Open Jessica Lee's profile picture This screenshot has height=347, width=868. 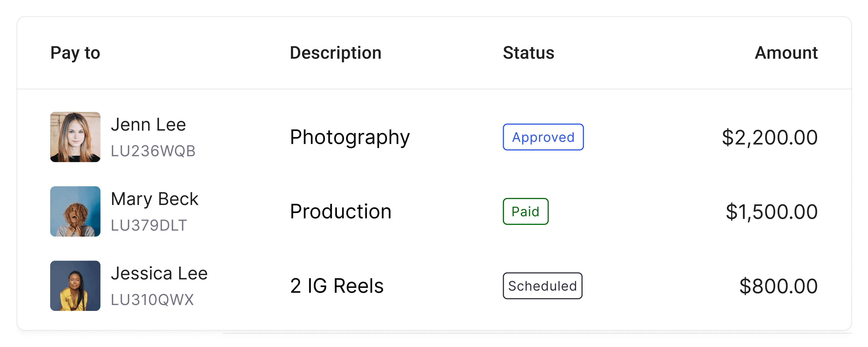tap(75, 286)
